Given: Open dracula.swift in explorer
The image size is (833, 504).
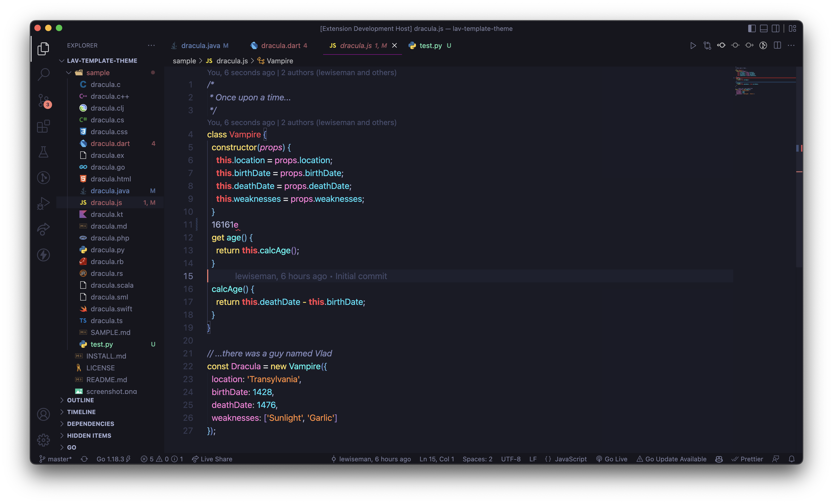Looking at the screenshot, I should click(x=111, y=309).
